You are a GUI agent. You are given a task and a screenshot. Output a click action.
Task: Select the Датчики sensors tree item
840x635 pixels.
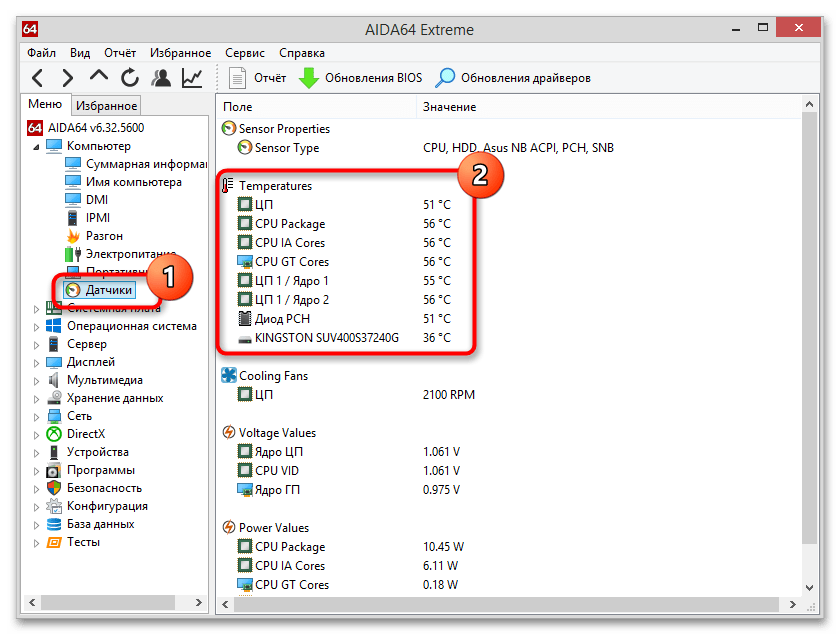coord(100,290)
